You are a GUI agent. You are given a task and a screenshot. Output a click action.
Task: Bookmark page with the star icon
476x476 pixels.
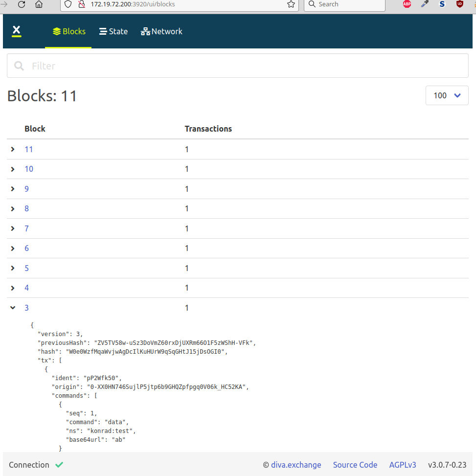pos(291,4)
